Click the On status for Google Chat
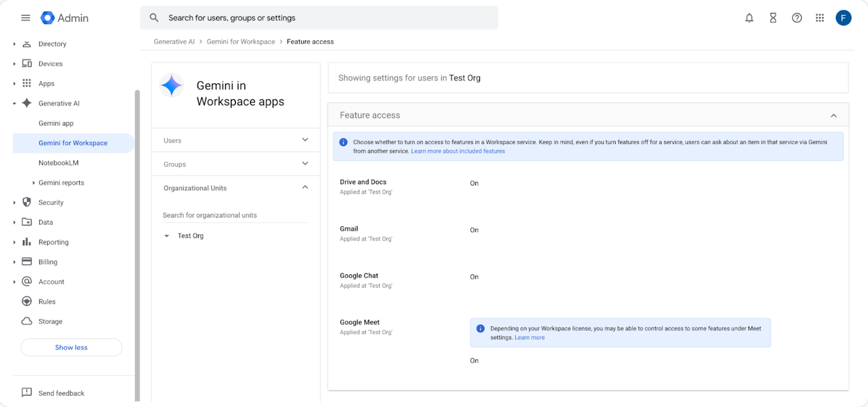Screen dimensions: 868x407 point(474,277)
